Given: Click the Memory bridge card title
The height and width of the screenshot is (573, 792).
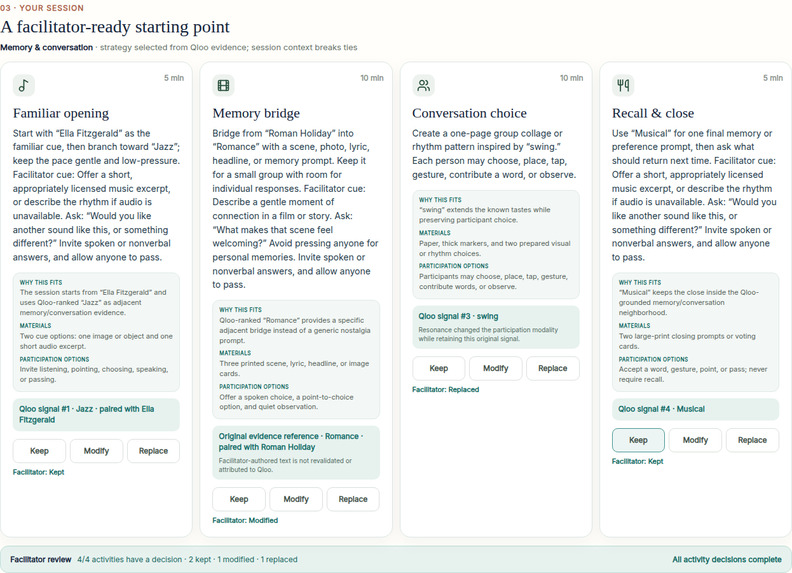Looking at the screenshot, I should click(x=256, y=113).
